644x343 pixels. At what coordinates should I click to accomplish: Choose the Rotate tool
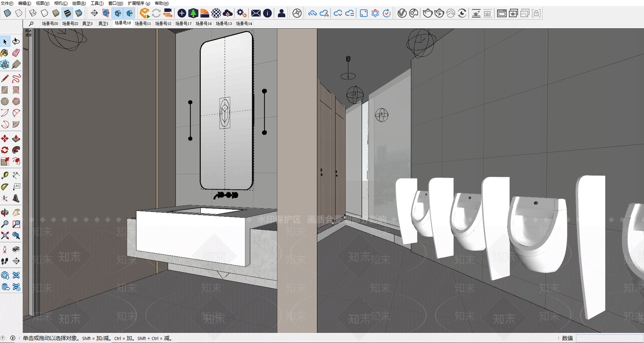[x=5, y=150]
